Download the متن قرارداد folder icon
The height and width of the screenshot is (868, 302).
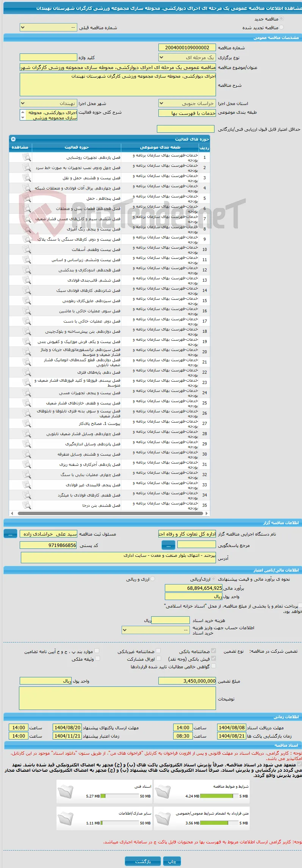pyautogui.click(x=163, y=818)
